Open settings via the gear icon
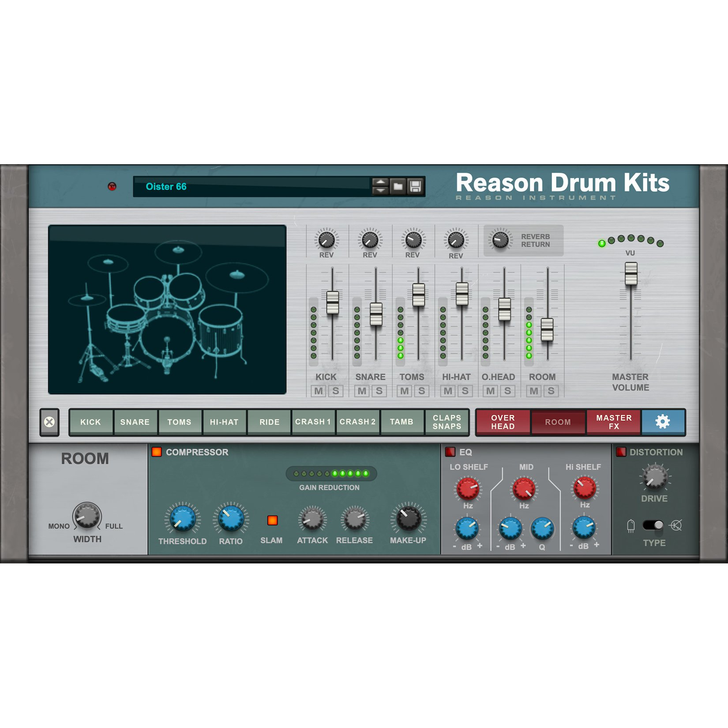 (662, 422)
